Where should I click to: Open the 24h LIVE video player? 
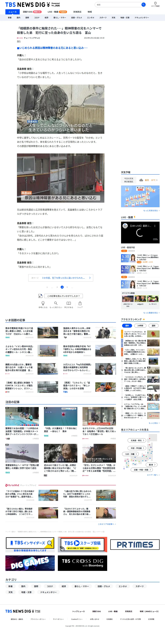click(x=140, y=232)
